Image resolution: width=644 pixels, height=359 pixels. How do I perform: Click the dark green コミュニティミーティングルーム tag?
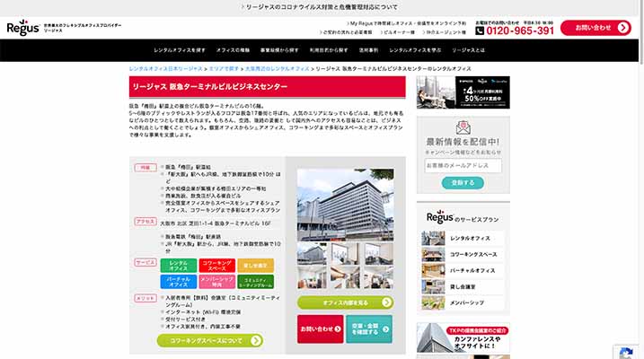(255, 282)
